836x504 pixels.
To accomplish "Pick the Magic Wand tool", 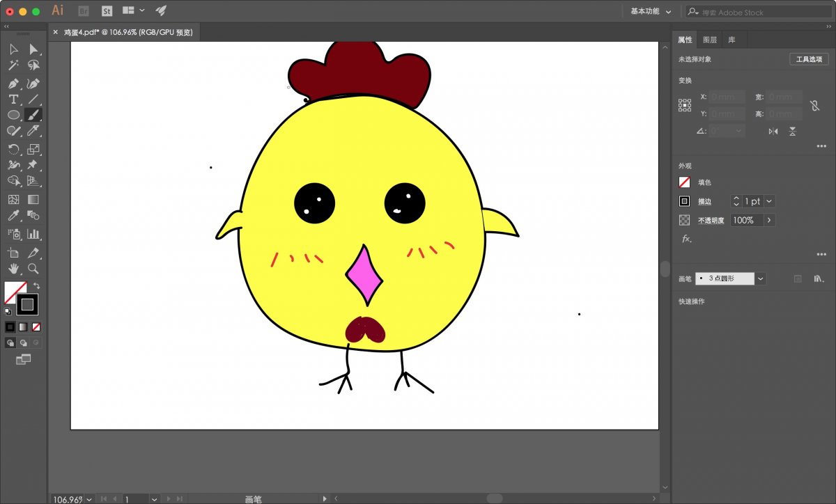I will pyautogui.click(x=13, y=65).
